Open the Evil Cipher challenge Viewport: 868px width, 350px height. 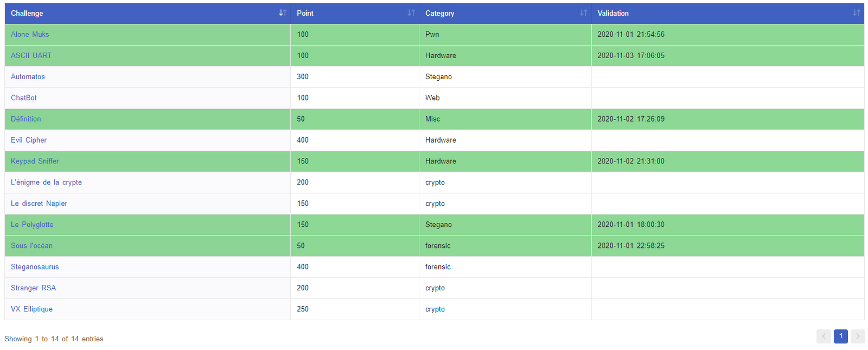click(29, 141)
